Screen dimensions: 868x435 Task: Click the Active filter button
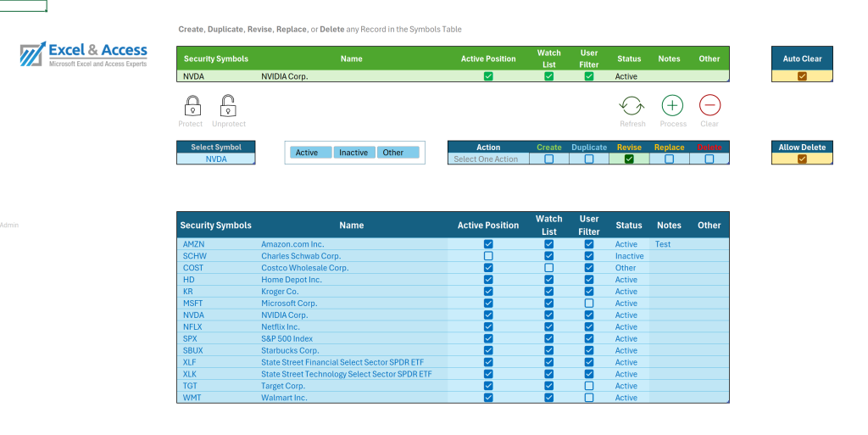point(310,153)
